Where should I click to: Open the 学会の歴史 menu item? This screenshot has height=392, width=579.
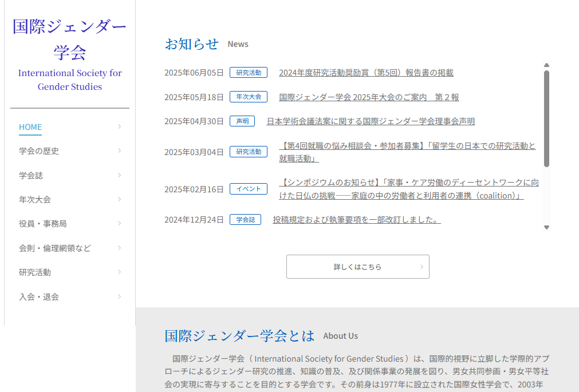pos(39,151)
